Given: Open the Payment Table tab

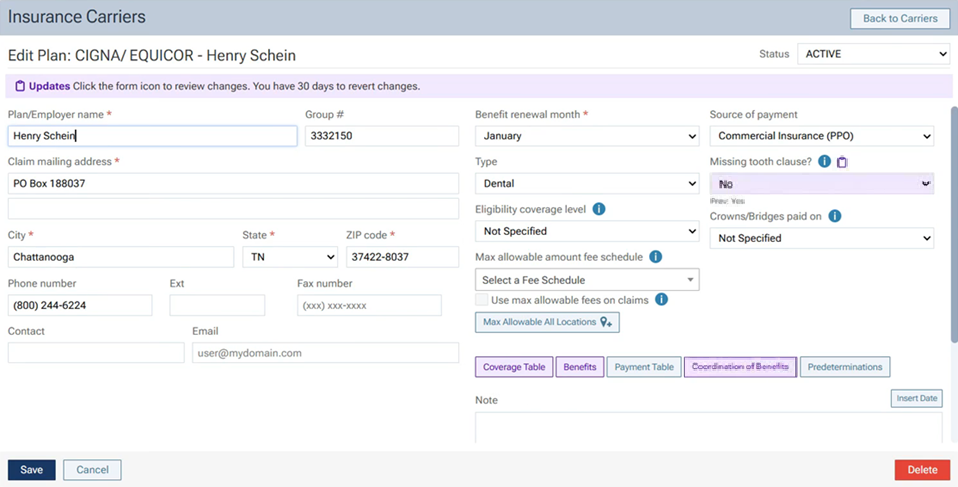Looking at the screenshot, I should (x=644, y=367).
